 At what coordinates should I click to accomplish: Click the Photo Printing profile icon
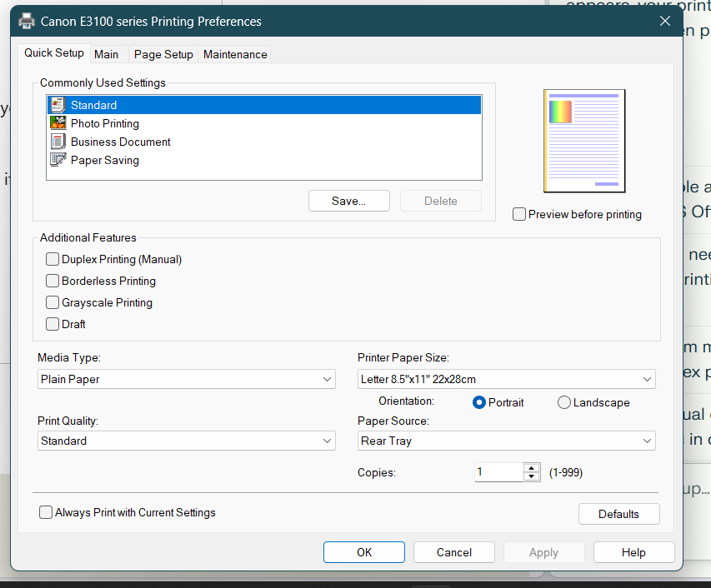(58, 123)
